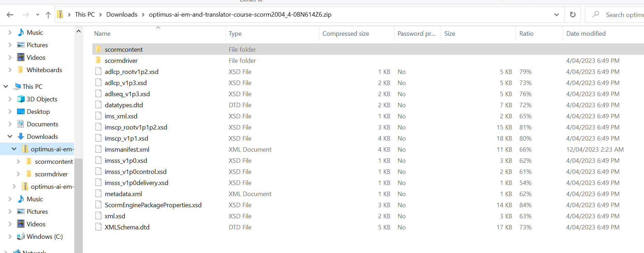Select imsss_v1p0delivery.xsd file icon

pyautogui.click(x=98, y=182)
